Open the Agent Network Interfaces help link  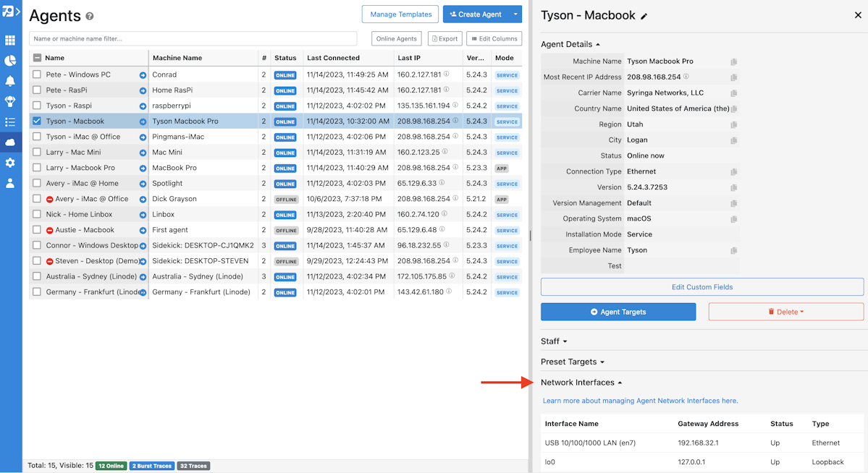point(640,401)
